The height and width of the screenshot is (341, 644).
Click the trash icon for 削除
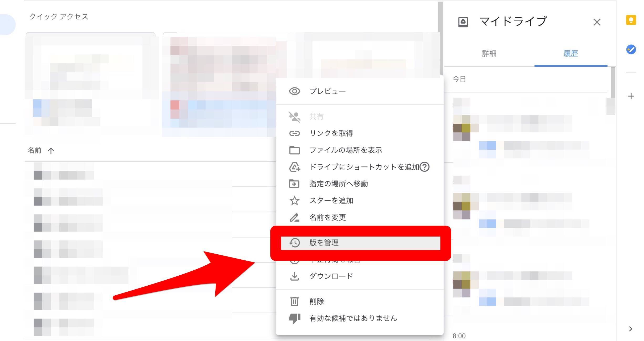coord(294,301)
